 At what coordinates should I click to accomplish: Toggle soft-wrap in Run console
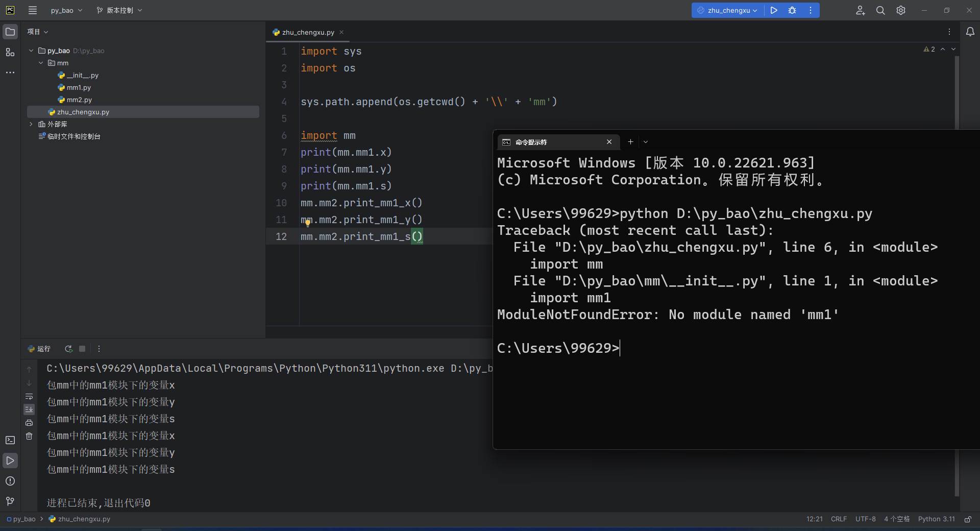29,396
